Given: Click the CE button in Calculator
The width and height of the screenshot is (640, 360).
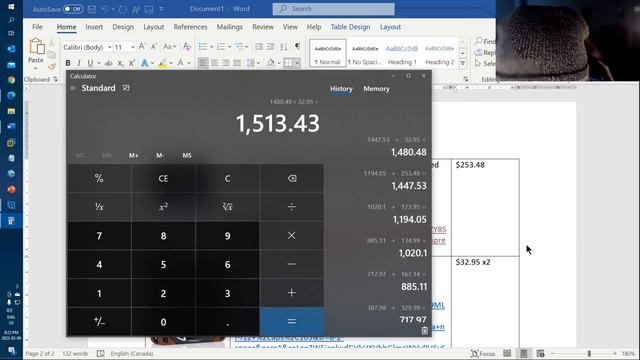Looking at the screenshot, I should tap(163, 178).
